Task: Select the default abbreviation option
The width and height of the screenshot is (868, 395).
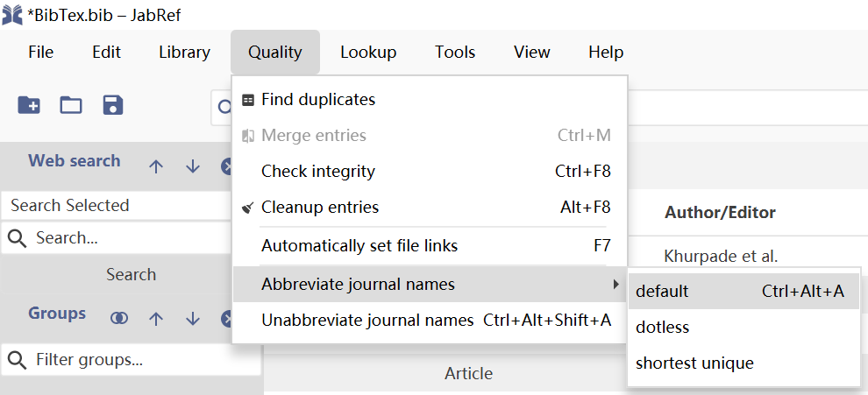Action: 663,292
